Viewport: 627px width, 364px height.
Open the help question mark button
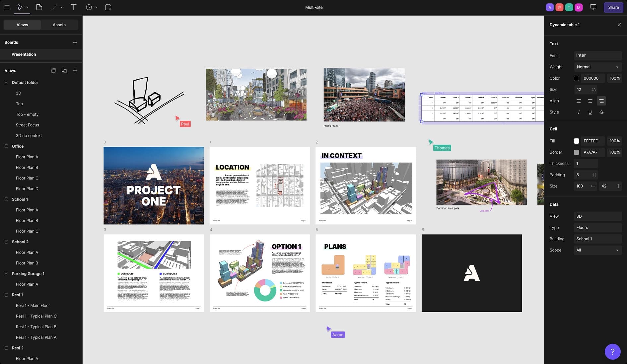click(612, 351)
